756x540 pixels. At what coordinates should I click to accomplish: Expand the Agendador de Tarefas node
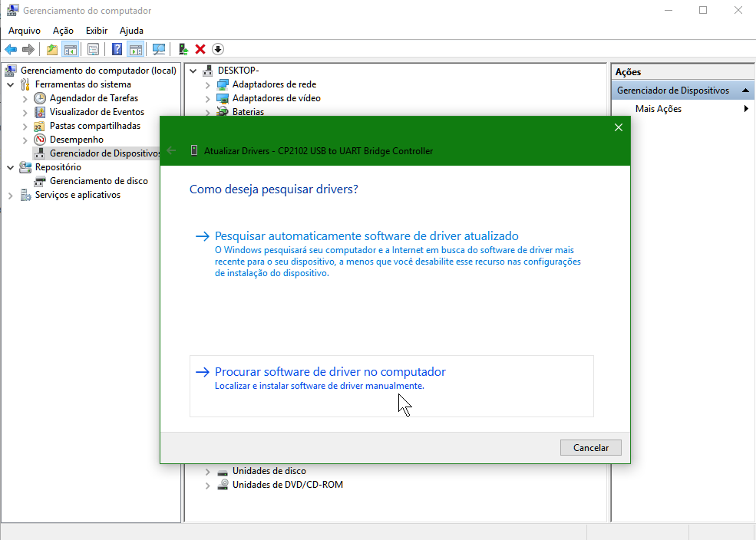[25, 99]
